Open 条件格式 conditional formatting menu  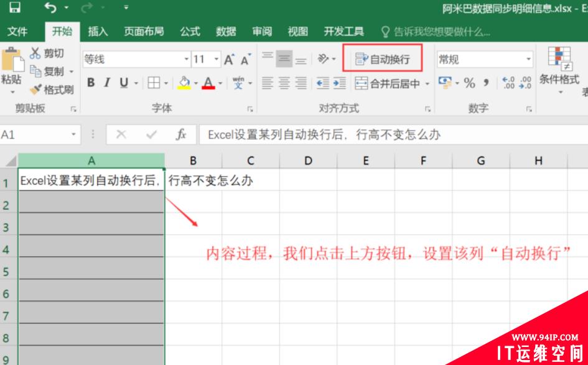pyautogui.click(x=559, y=70)
